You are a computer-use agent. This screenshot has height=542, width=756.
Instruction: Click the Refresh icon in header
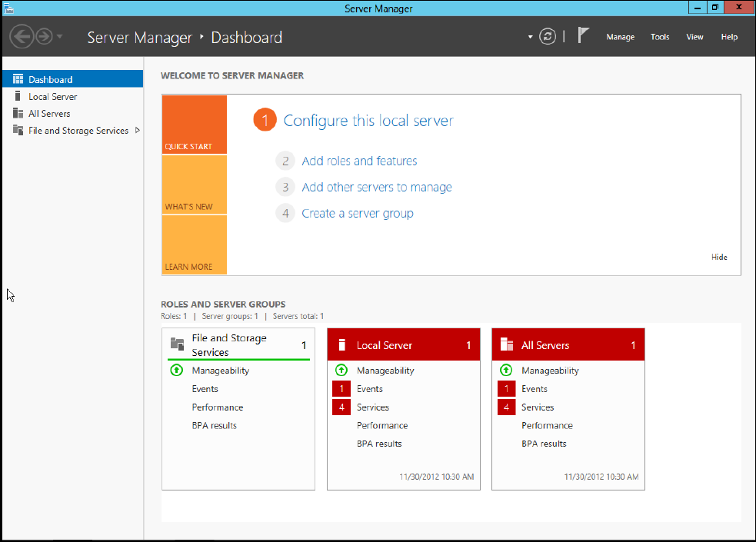548,37
